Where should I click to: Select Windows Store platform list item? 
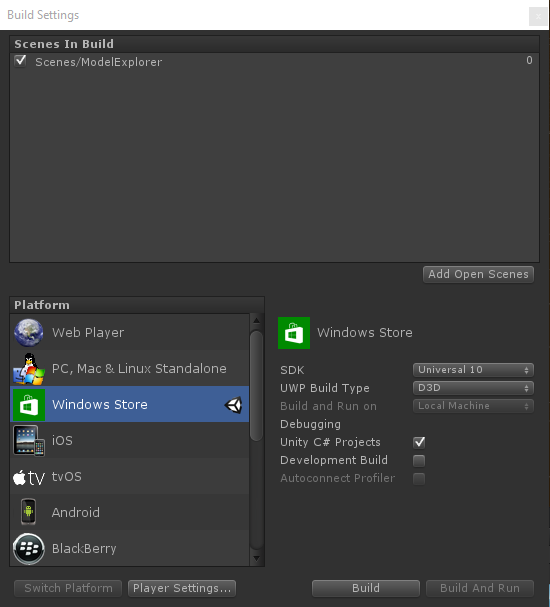click(130, 404)
